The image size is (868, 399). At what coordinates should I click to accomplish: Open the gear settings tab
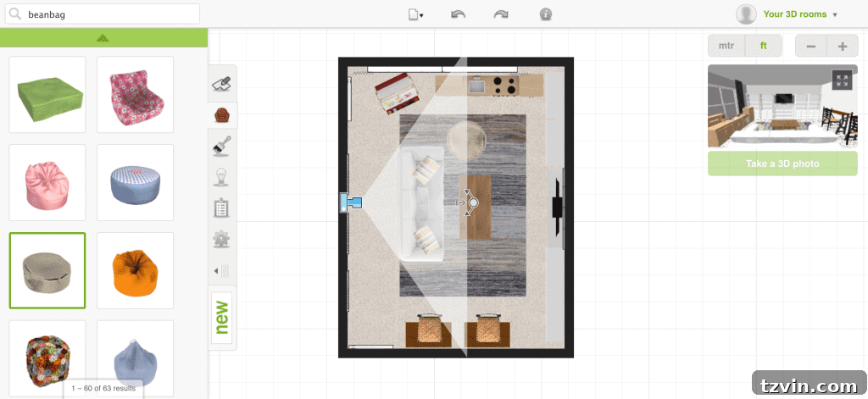[x=221, y=240]
